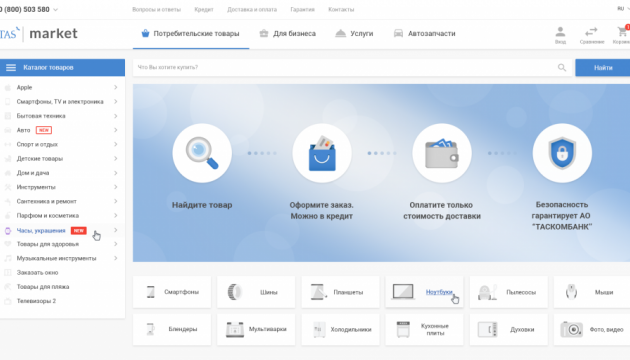Click the Найти search button

(603, 68)
